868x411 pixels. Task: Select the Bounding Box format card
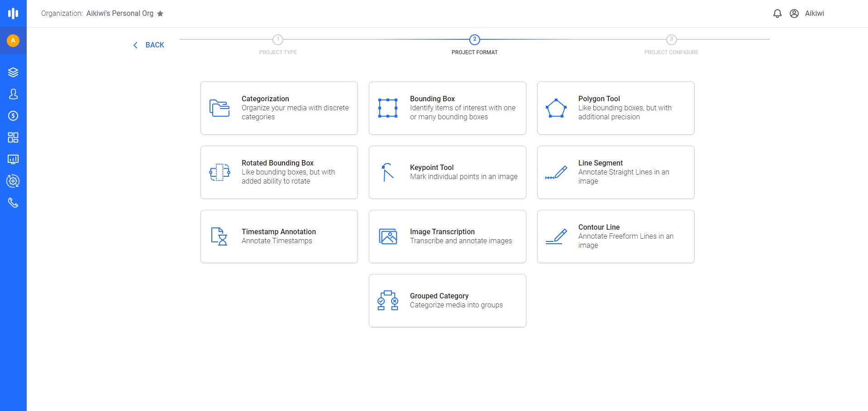click(447, 108)
